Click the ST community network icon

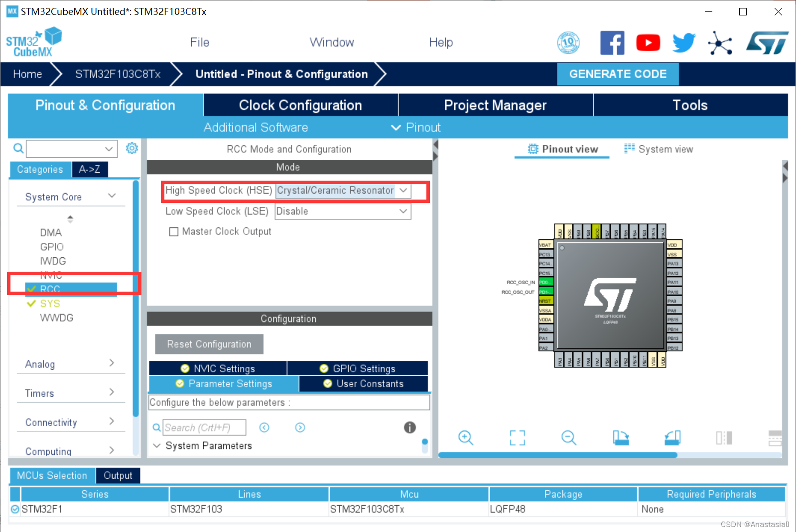[x=720, y=43]
